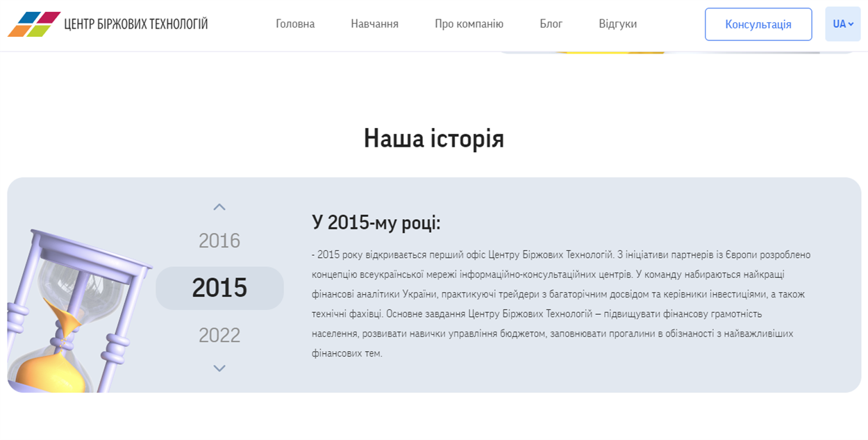This screenshot has height=440, width=868.
Task: Click the Наша історія heading
Action: pyautogui.click(x=434, y=138)
